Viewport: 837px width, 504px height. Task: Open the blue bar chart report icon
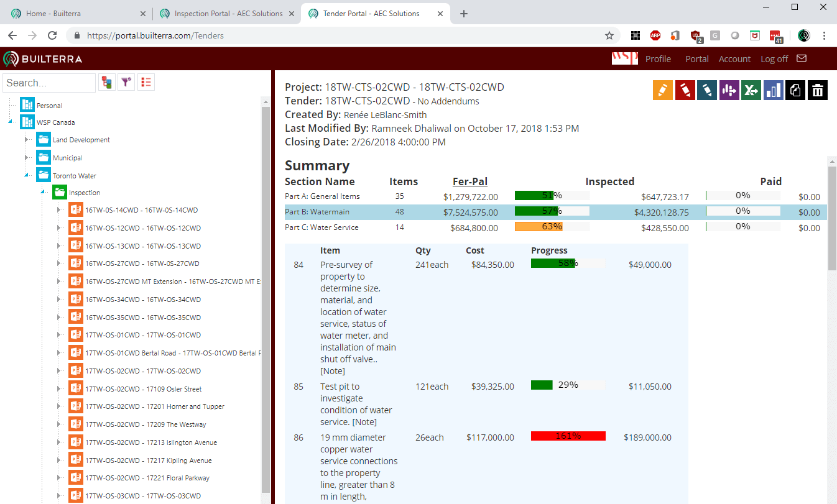coord(774,90)
